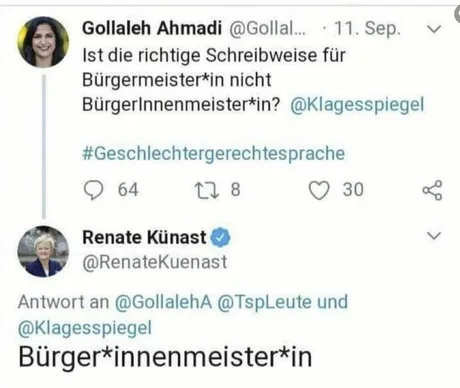The width and height of the screenshot is (460, 388).
Task: Share Gollaleh Ahmadi's tweet via share icon
Action: point(432,190)
